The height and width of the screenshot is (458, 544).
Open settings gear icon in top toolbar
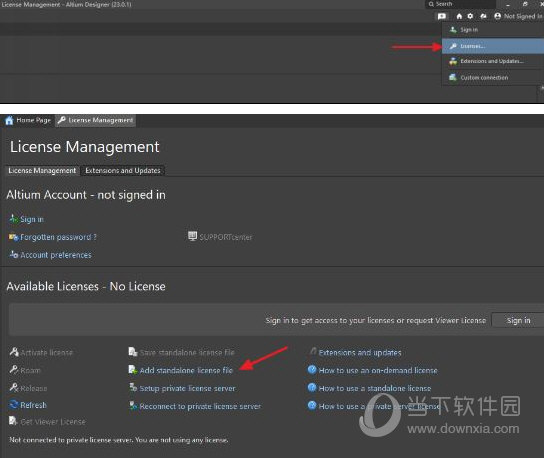pyautogui.click(x=470, y=16)
